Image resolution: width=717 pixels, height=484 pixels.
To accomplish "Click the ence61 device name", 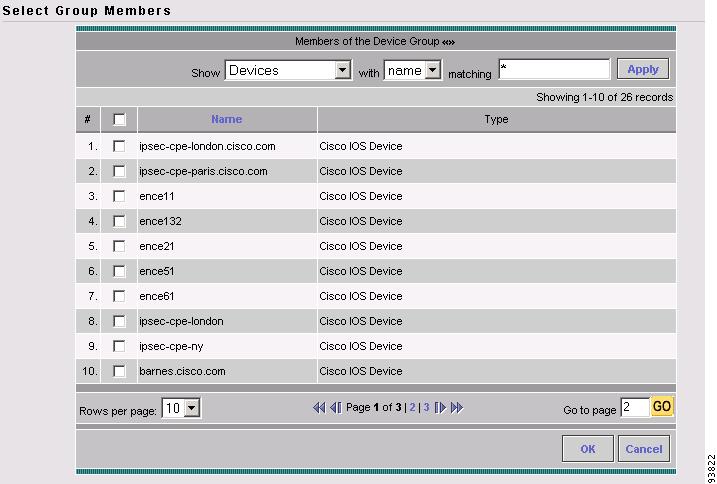I will (x=157, y=296).
